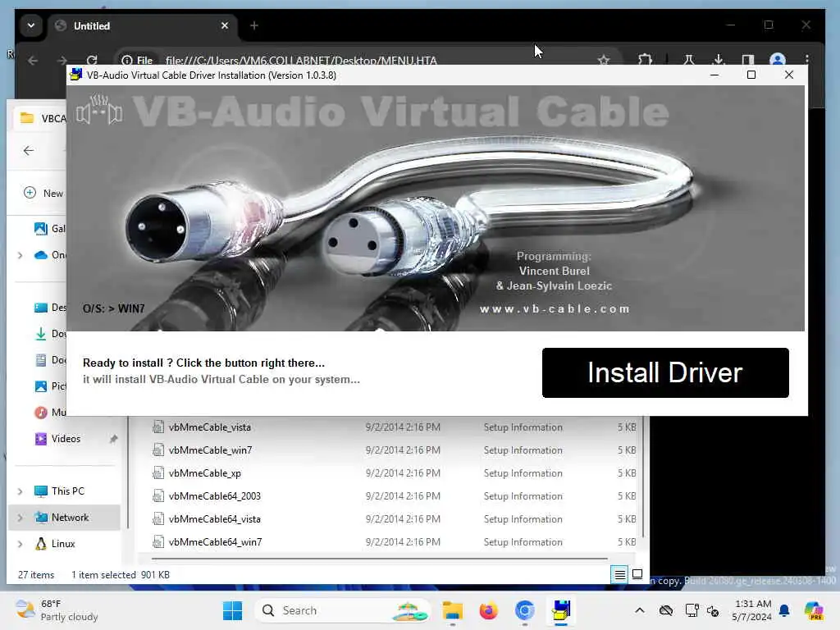Click New button in File Explorer
The image size is (840, 630).
(x=44, y=193)
